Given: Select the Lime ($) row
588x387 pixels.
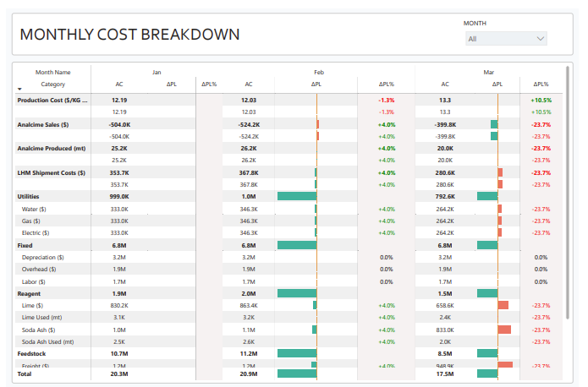Looking at the screenshot, I should tap(289, 305).
